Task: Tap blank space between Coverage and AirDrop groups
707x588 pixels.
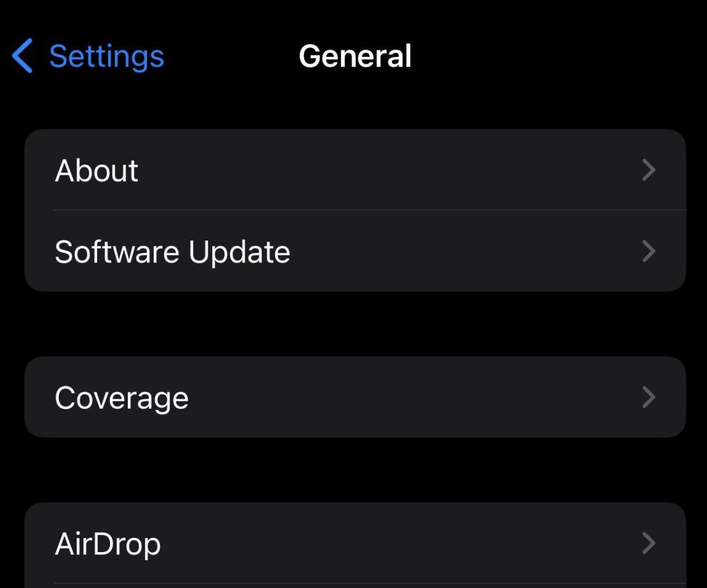Action: point(353,469)
